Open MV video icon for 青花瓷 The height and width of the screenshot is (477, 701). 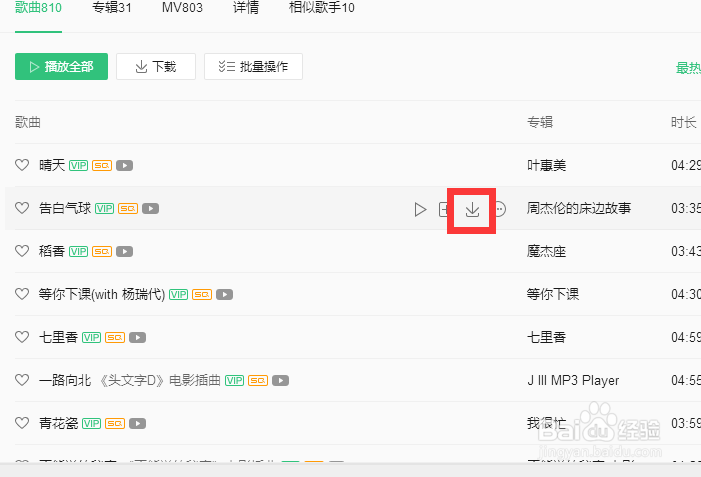pyautogui.click(x=138, y=423)
